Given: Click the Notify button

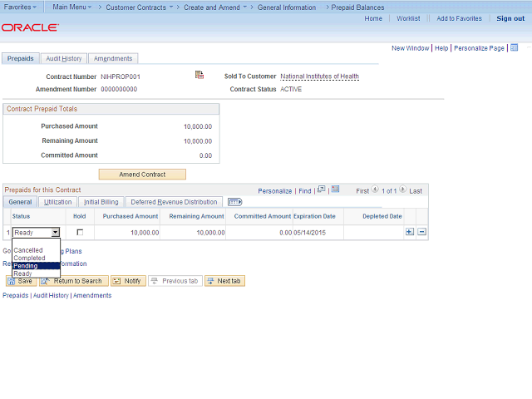Looking at the screenshot, I should pyautogui.click(x=128, y=281).
